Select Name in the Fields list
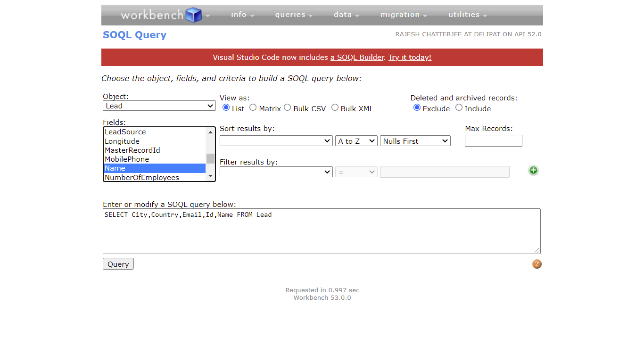 pyautogui.click(x=155, y=168)
